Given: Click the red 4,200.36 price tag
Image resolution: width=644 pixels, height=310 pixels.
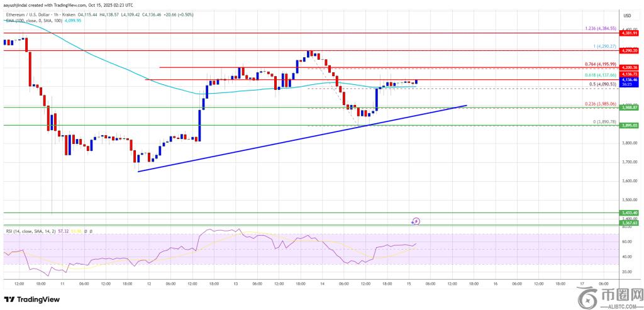Looking at the screenshot, I should point(630,67).
